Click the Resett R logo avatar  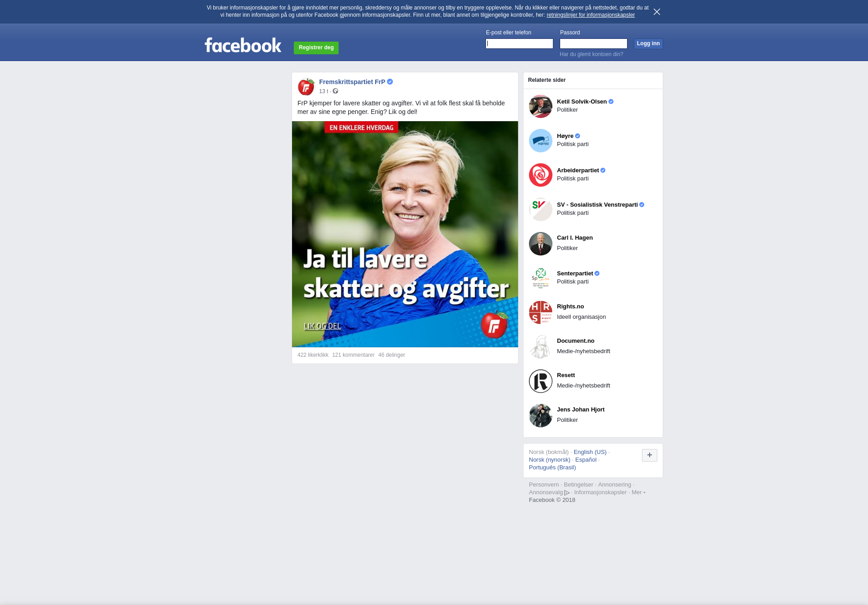(x=541, y=381)
